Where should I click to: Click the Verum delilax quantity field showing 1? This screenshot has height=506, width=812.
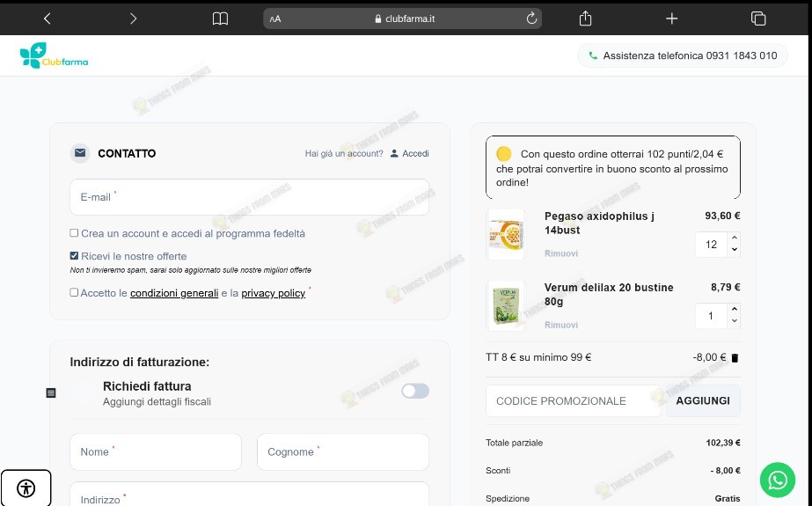(x=712, y=316)
